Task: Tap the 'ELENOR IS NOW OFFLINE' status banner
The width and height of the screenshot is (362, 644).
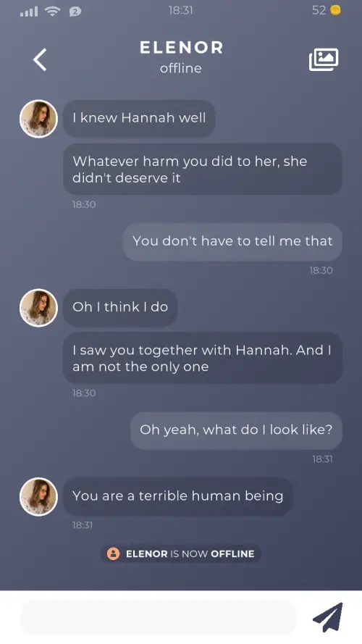Action: (x=181, y=553)
